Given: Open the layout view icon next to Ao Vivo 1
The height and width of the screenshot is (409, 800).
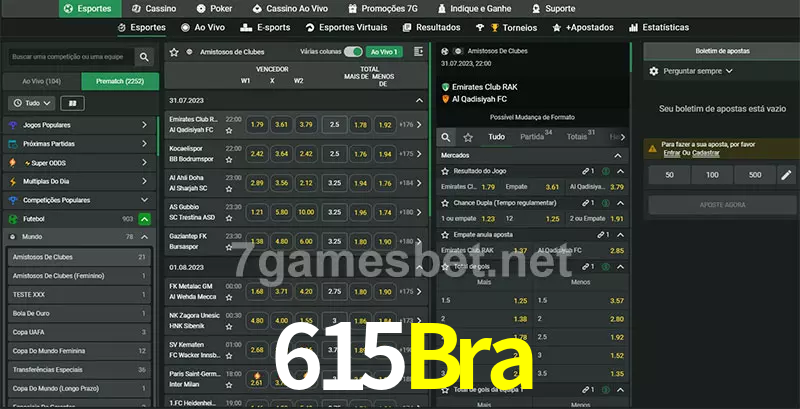Looking at the screenshot, I should coord(418,52).
